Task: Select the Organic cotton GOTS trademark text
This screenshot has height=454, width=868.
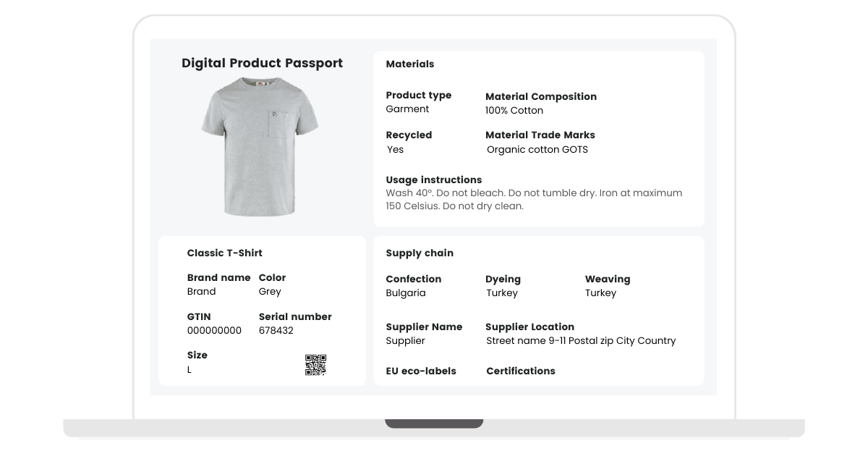Action: (x=537, y=150)
